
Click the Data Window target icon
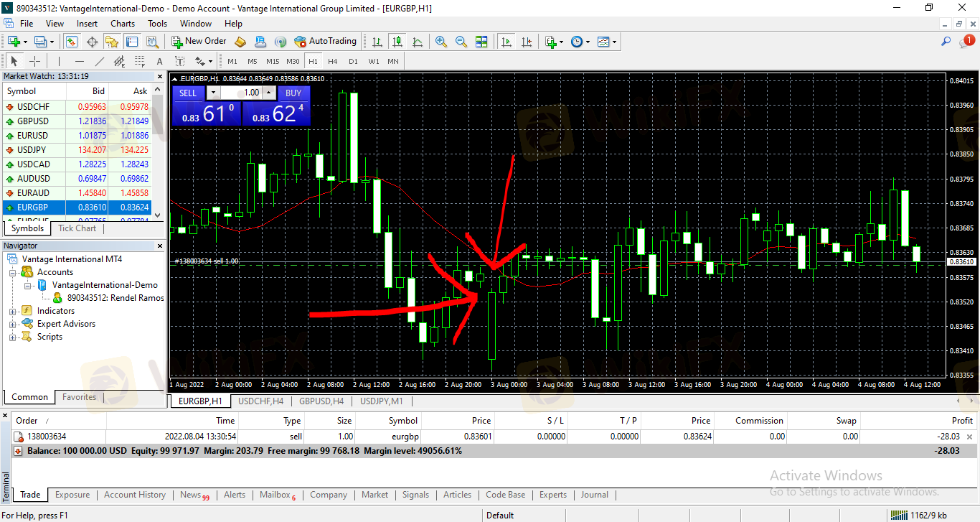click(x=92, y=42)
